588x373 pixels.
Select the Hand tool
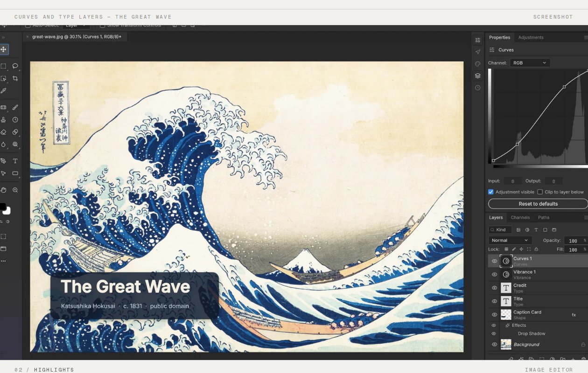tap(3, 190)
